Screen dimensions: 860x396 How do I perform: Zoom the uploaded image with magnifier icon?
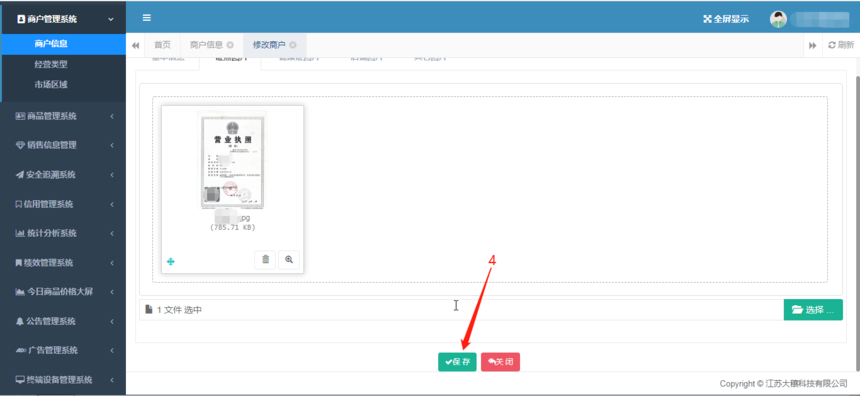(x=289, y=259)
